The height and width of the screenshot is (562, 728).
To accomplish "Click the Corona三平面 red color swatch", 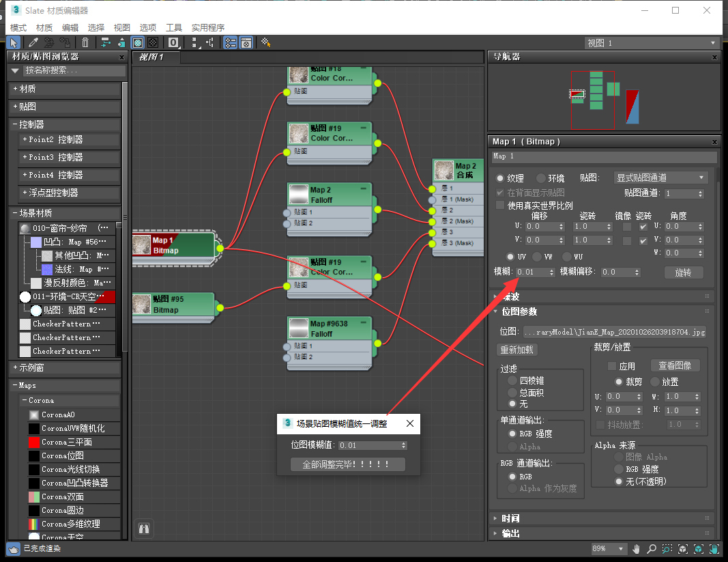I will (34, 442).
